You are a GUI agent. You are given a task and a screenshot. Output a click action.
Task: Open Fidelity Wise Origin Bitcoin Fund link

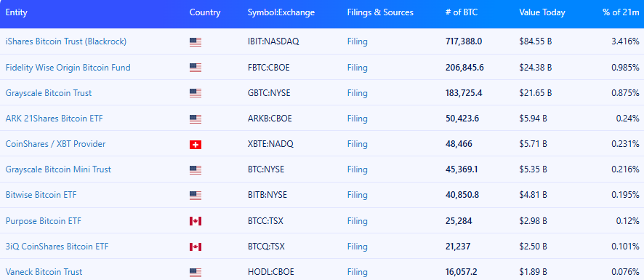click(68, 68)
